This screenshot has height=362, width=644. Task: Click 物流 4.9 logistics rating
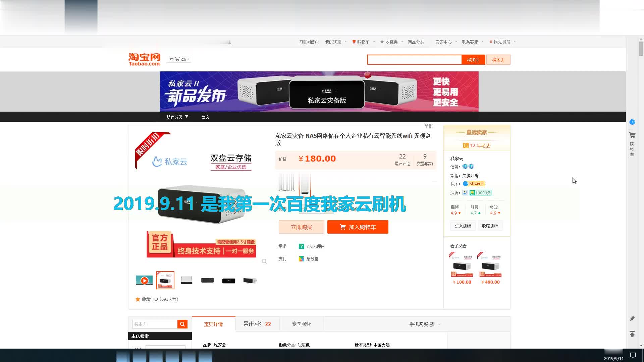click(495, 210)
